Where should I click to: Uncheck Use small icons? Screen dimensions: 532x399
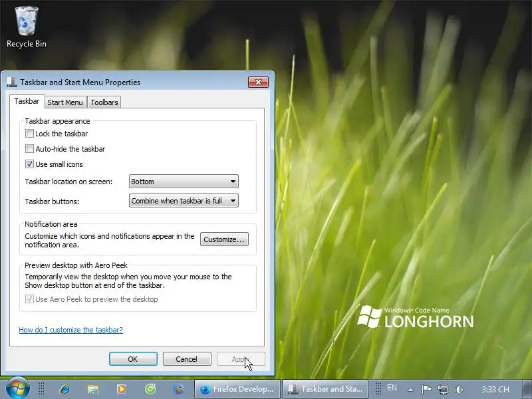(29, 164)
